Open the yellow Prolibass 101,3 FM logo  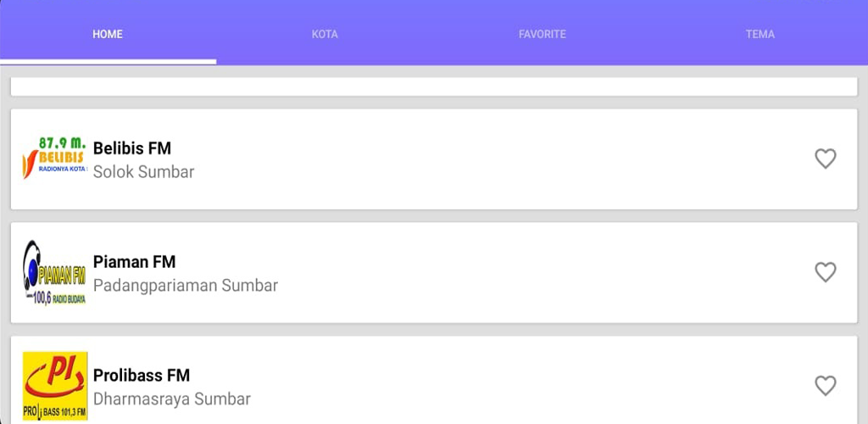tap(55, 386)
